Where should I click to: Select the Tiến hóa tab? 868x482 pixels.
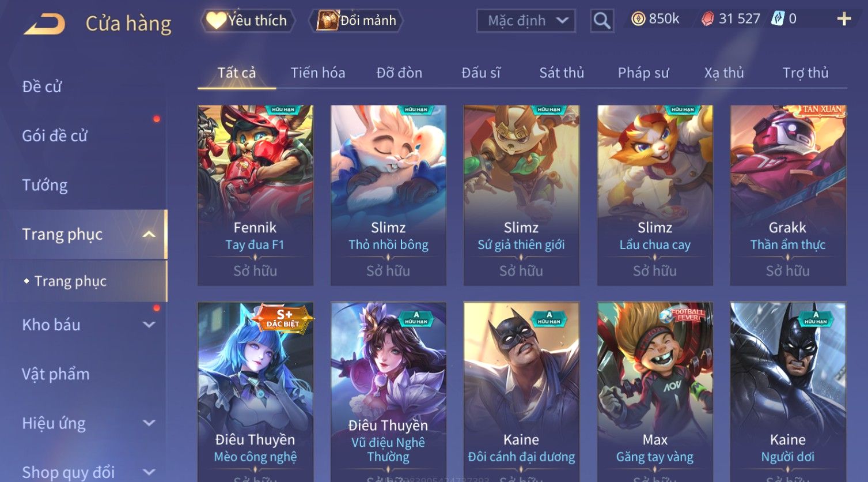tap(318, 73)
